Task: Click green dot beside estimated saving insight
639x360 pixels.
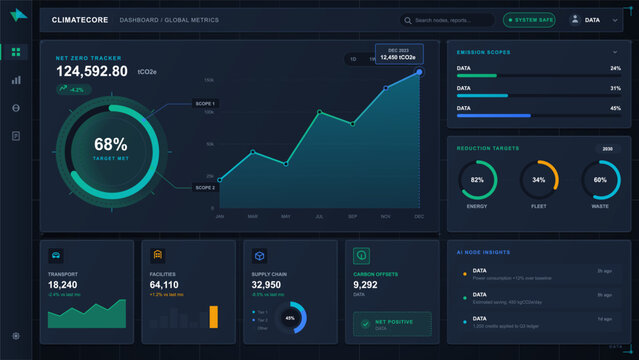Action: [465, 298]
